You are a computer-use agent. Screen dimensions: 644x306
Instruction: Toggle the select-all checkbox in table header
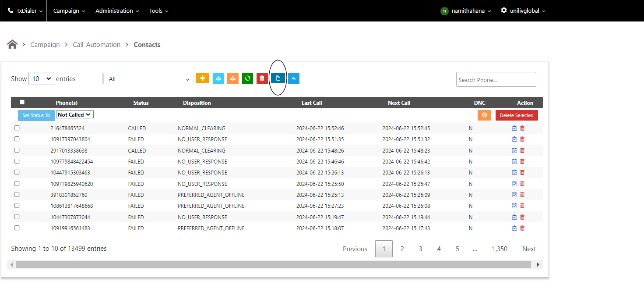[22, 102]
